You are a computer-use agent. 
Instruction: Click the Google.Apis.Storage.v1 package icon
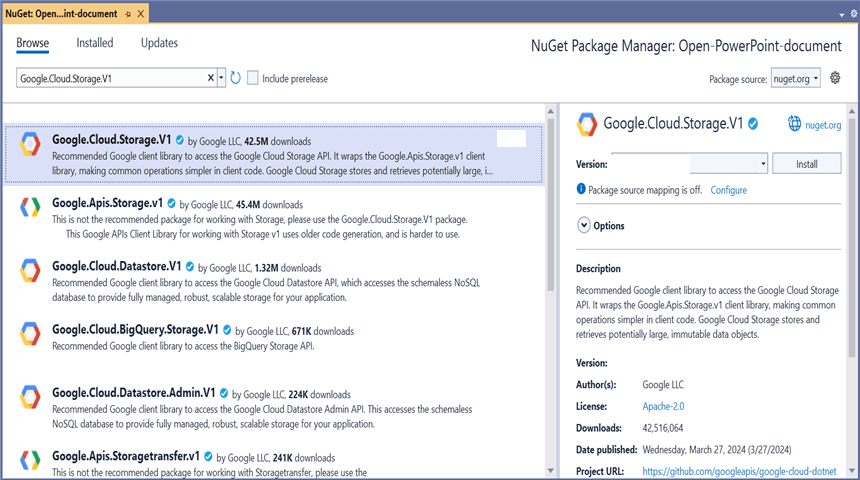pos(30,207)
